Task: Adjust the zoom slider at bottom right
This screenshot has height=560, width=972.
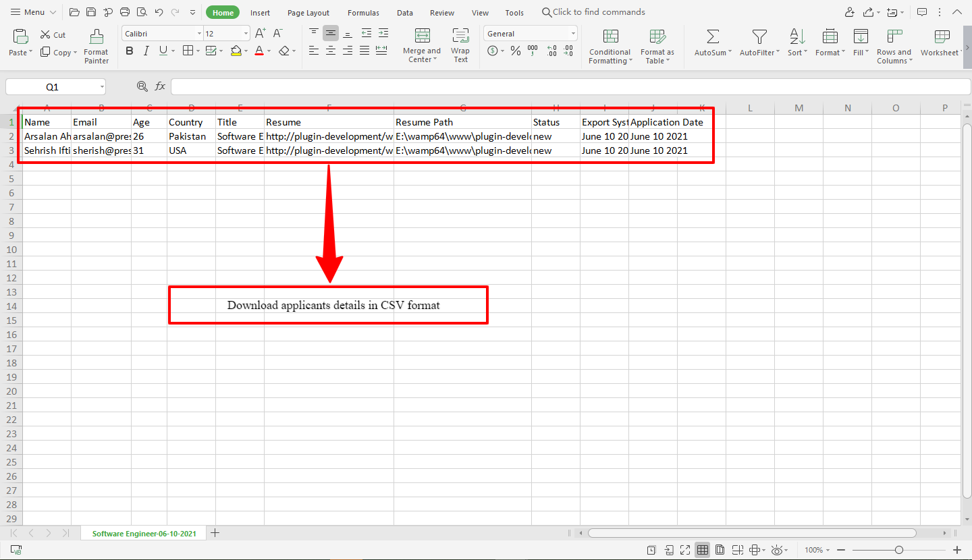Action: coord(900,550)
